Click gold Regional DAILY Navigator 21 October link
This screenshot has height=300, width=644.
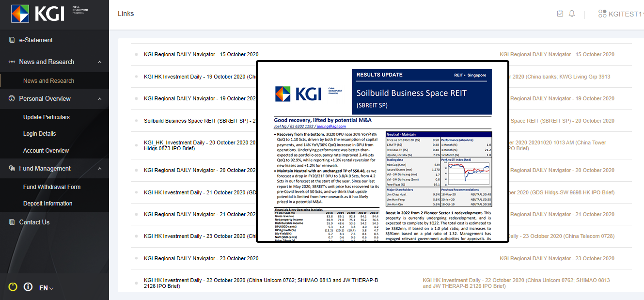(x=562, y=214)
